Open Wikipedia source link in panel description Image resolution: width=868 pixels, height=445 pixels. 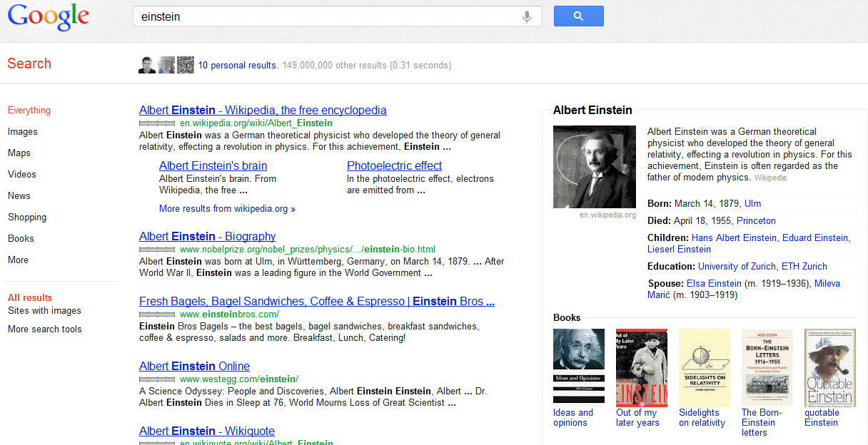point(770,178)
